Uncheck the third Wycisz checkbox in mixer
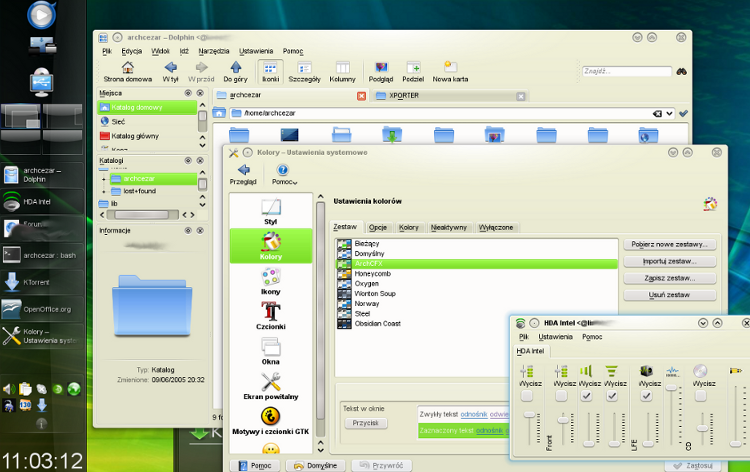The height and width of the screenshot is (472, 750). click(x=586, y=396)
